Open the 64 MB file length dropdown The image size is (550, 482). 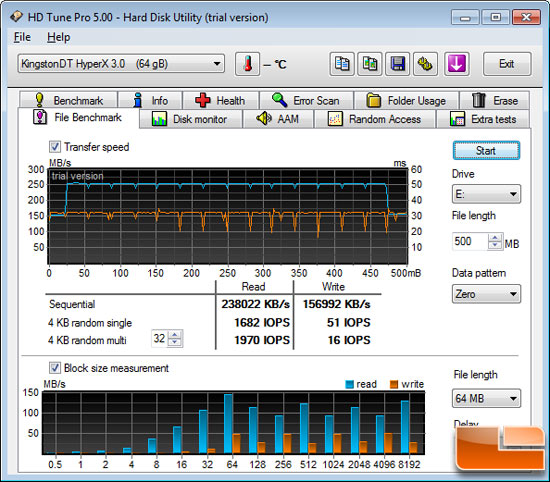point(486,398)
